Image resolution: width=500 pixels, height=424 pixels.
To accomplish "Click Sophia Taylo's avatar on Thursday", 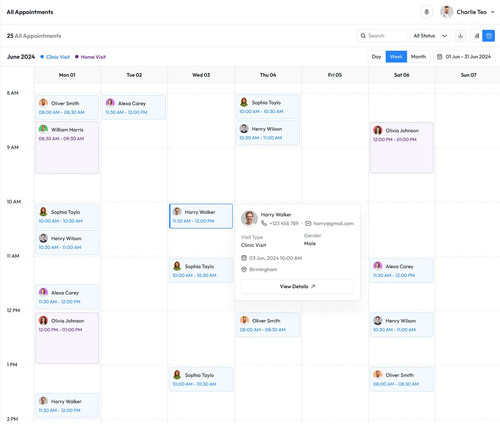I will click(x=244, y=102).
